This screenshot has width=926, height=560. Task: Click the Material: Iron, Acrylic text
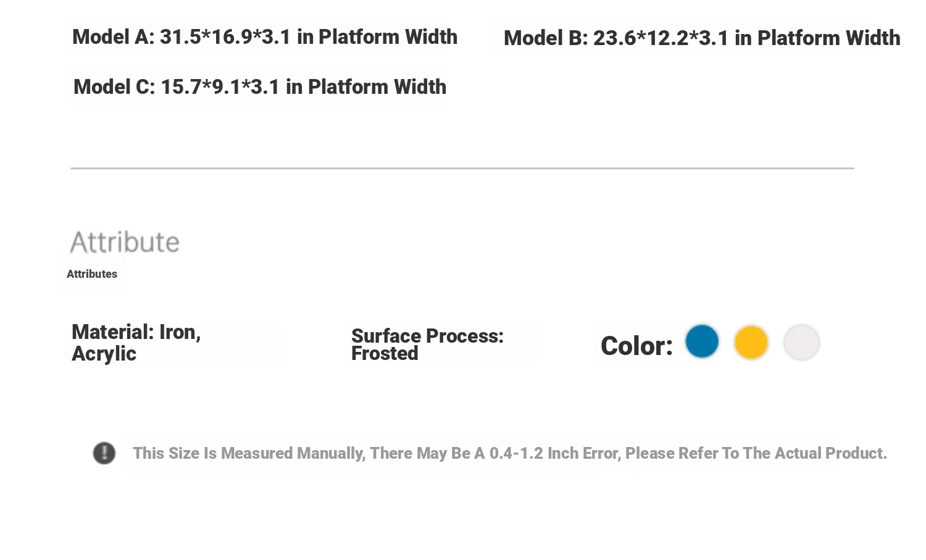(x=136, y=343)
